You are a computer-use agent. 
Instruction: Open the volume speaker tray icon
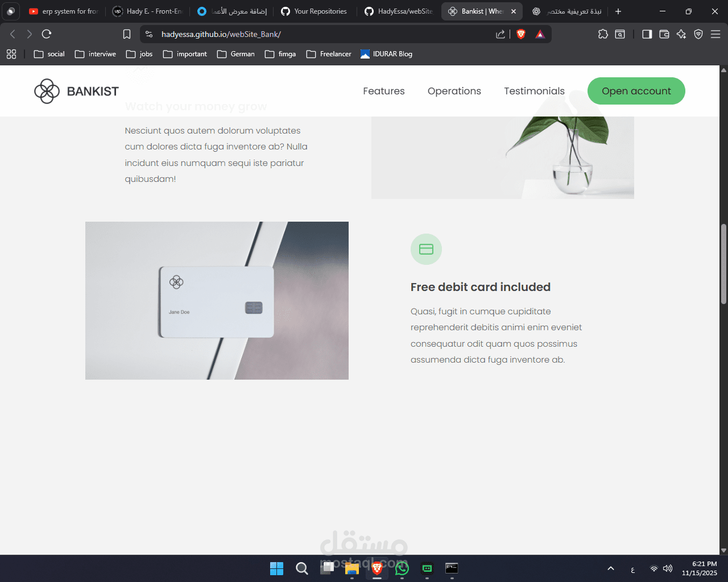click(668, 568)
